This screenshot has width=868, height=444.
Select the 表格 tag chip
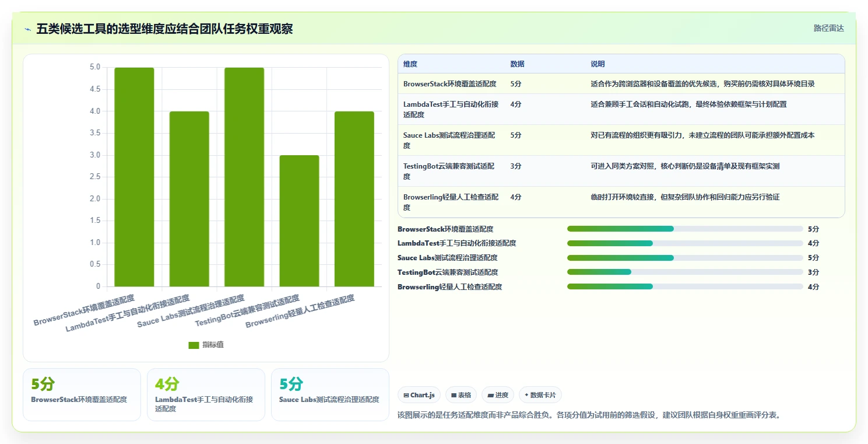pos(461,395)
